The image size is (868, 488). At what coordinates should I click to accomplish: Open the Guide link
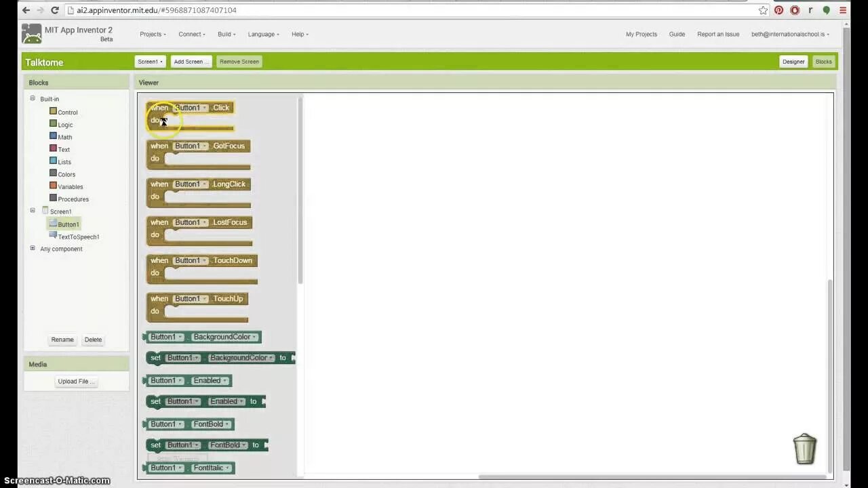[677, 34]
